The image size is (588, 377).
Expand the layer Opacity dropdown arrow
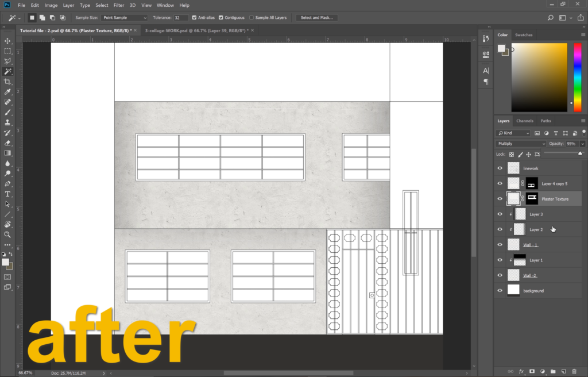point(583,144)
